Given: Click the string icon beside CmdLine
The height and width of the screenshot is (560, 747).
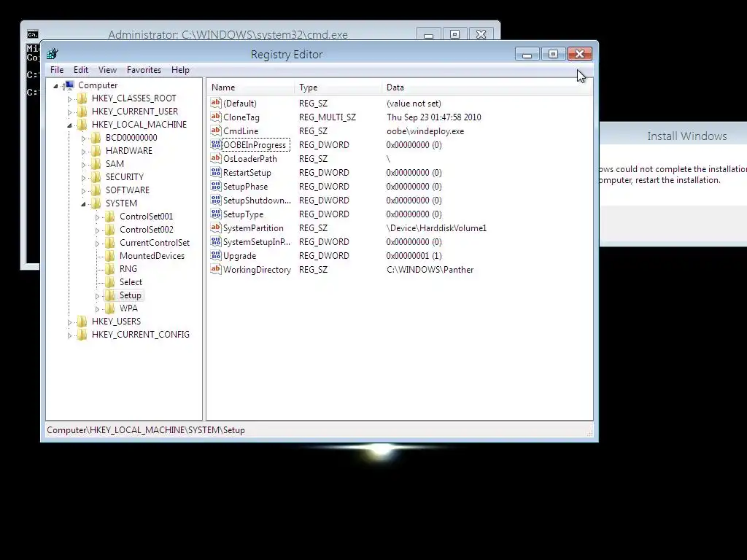Looking at the screenshot, I should pyautogui.click(x=216, y=131).
